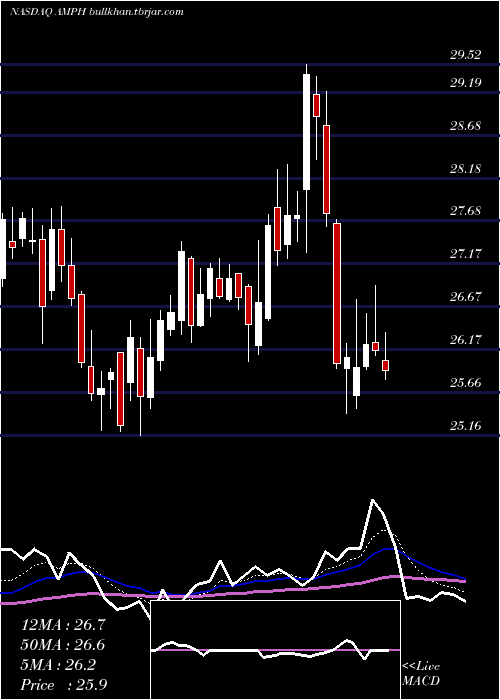Click the 50MA : 26.6 readout

pyautogui.click(x=63, y=645)
